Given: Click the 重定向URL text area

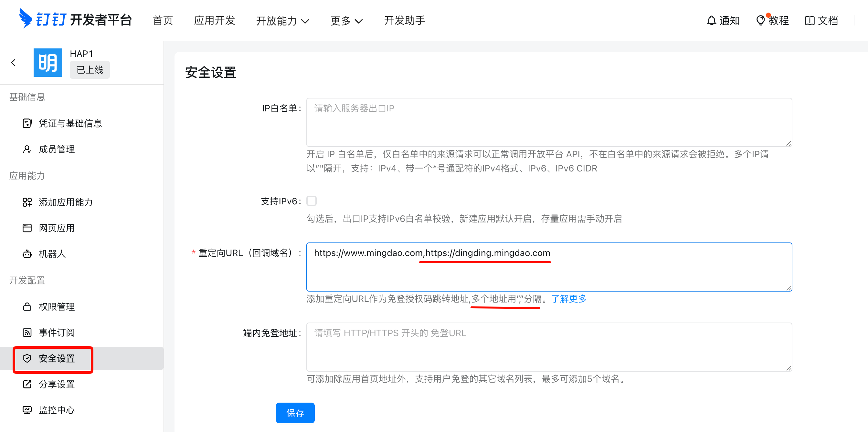Looking at the screenshot, I should [x=549, y=267].
